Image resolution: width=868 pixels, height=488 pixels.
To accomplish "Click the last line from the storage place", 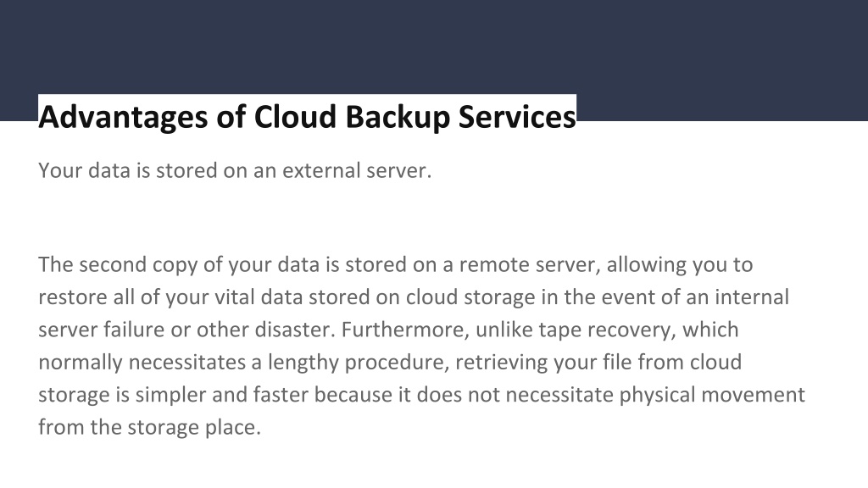I will pos(149,427).
